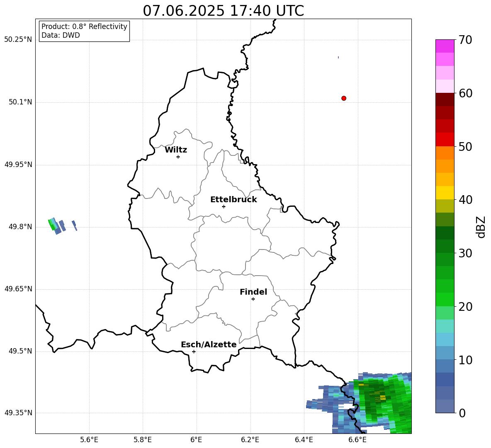Image resolution: width=491 pixels, height=448 pixels.
Task: Click the 49.95°N latitude label
Action: 18,164
